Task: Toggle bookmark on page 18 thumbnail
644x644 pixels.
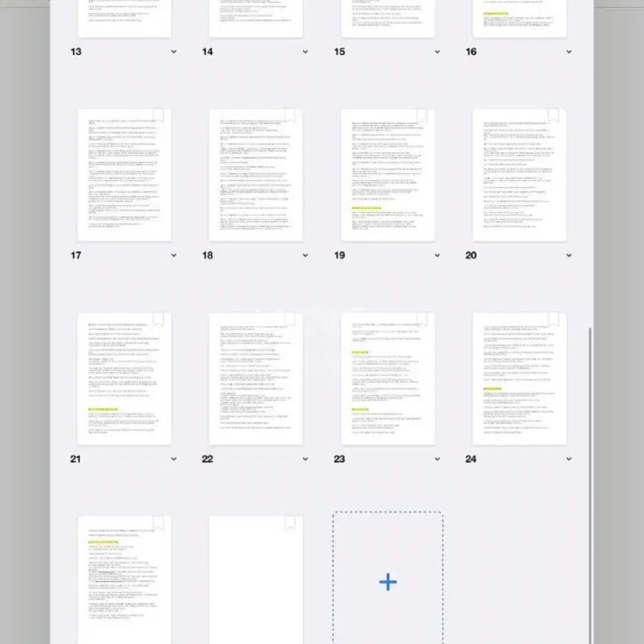Action: coord(291,116)
